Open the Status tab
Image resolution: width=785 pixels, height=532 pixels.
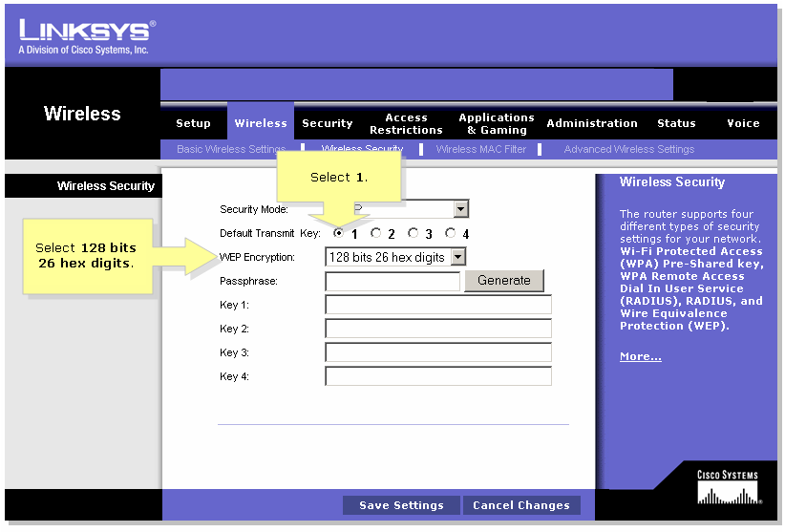coord(676,123)
